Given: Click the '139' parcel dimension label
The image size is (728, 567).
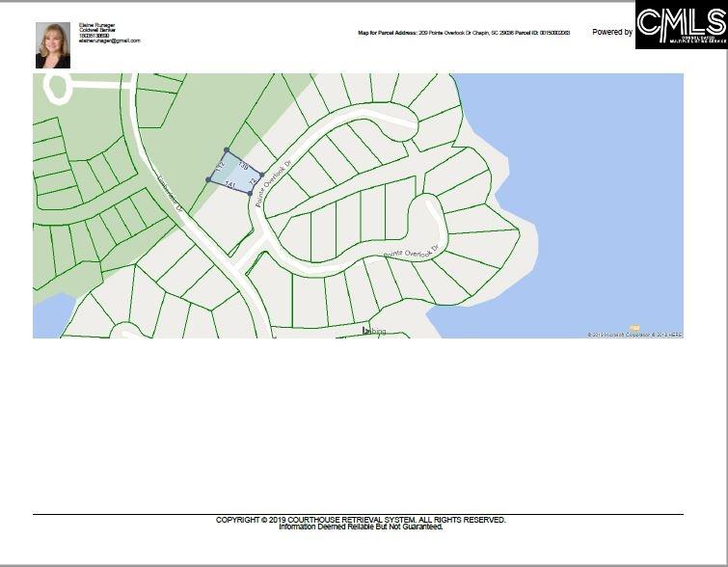Looking at the screenshot, I should (x=243, y=166).
